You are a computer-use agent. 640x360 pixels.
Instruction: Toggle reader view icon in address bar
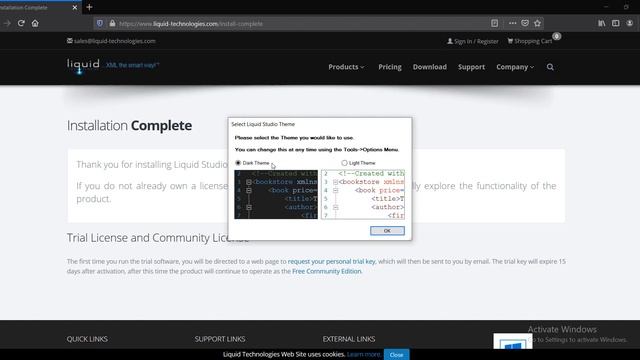pyautogui.click(x=494, y=23)
